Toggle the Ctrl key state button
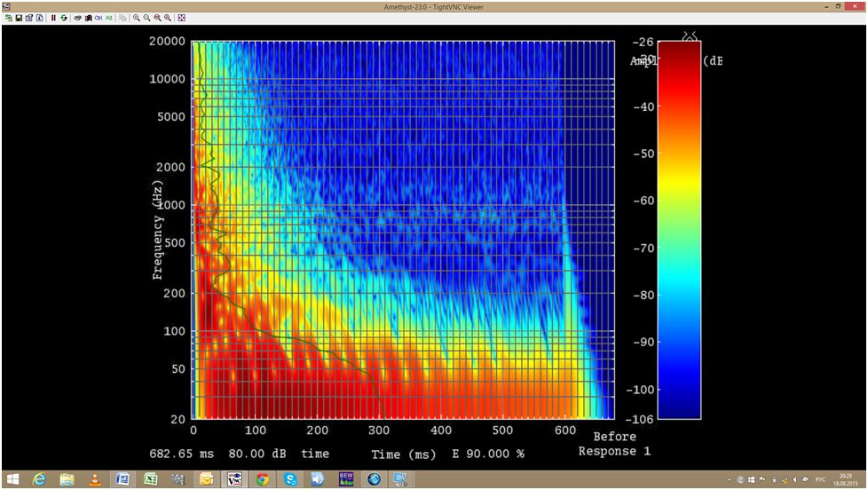 tap(99, 18)
